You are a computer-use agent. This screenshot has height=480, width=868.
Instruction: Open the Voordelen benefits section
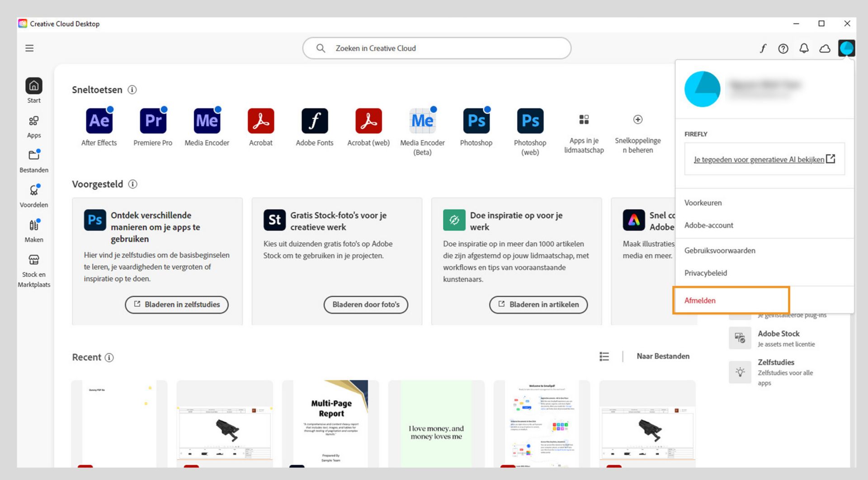[34, 196]
